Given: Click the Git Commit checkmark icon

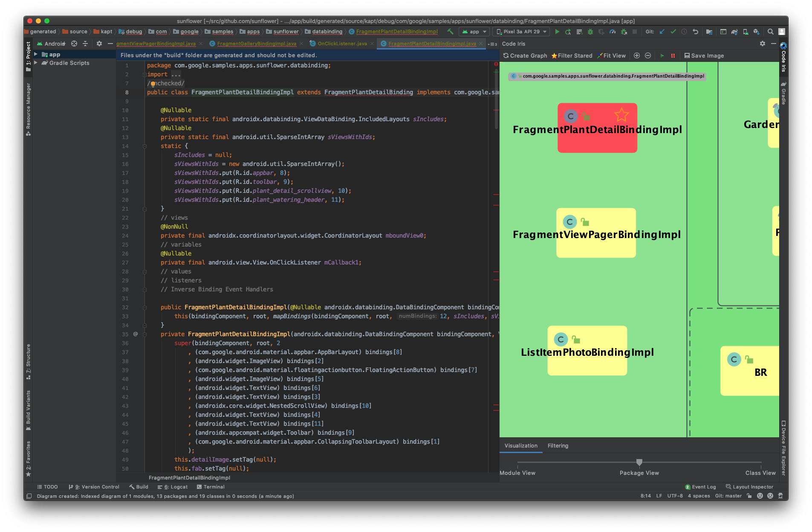Looking at the screenshot, I should [x=673, y=32].
